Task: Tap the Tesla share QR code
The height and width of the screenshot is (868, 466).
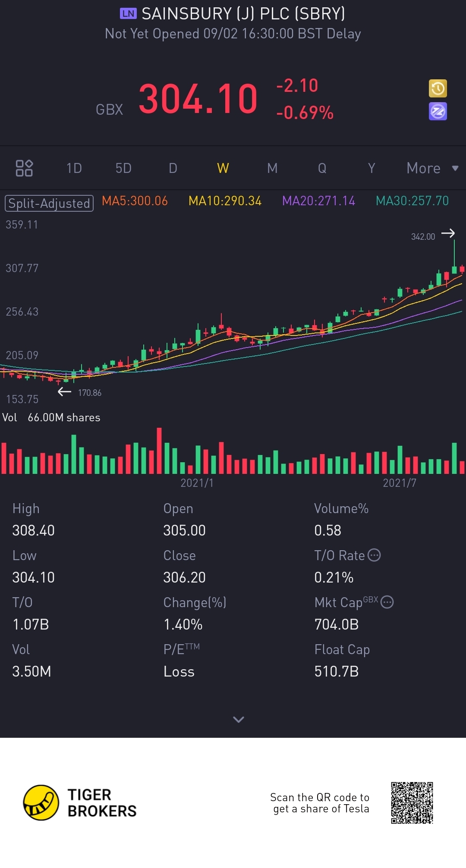Action: click(x=412, y=803)
